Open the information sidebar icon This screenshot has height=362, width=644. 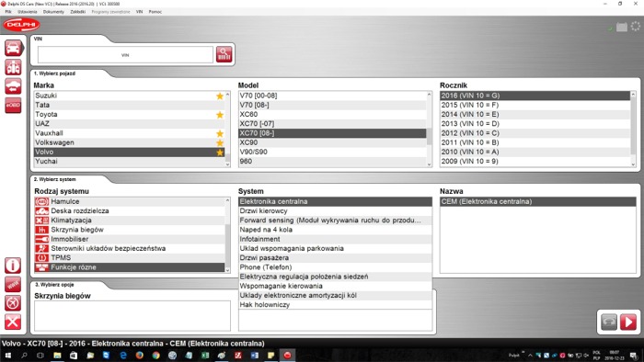tap(13, 266)
